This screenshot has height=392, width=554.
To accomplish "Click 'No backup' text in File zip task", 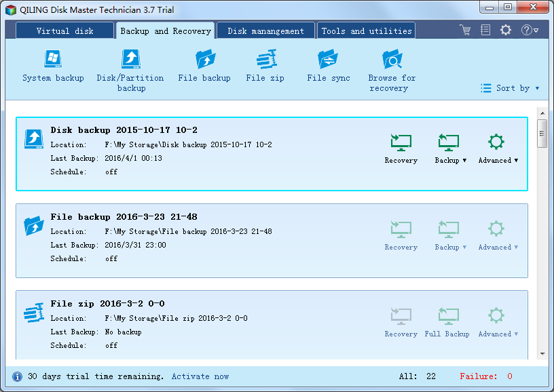I will click(x=124, y=332).
